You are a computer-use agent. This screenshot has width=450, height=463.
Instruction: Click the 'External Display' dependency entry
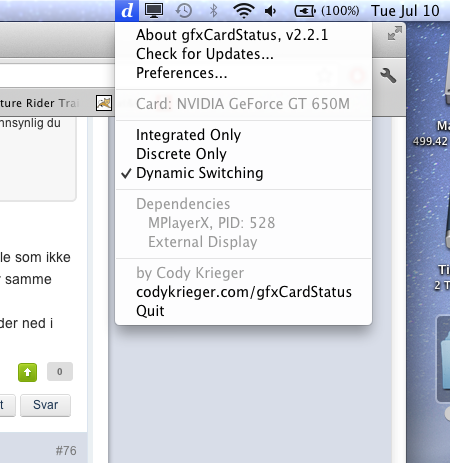(203, 242)
